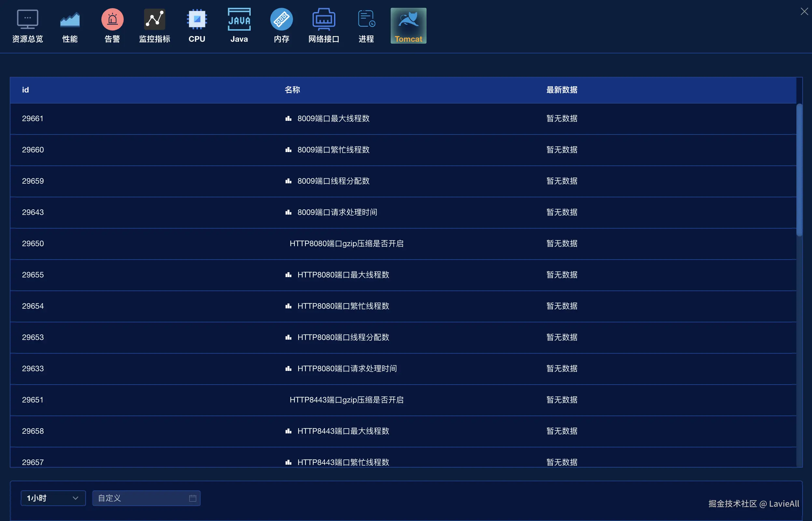Click chart icon beside HTTP8080端口繁忙线程数

288,306
